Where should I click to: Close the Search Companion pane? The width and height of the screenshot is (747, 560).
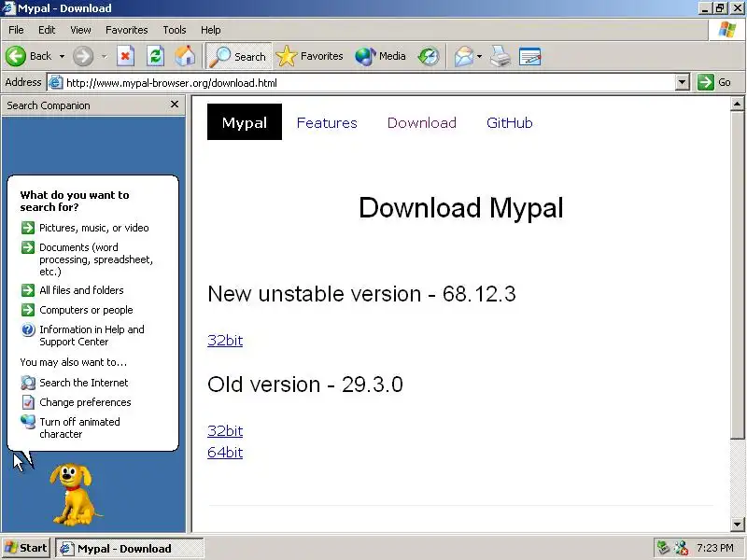(175, 105)
